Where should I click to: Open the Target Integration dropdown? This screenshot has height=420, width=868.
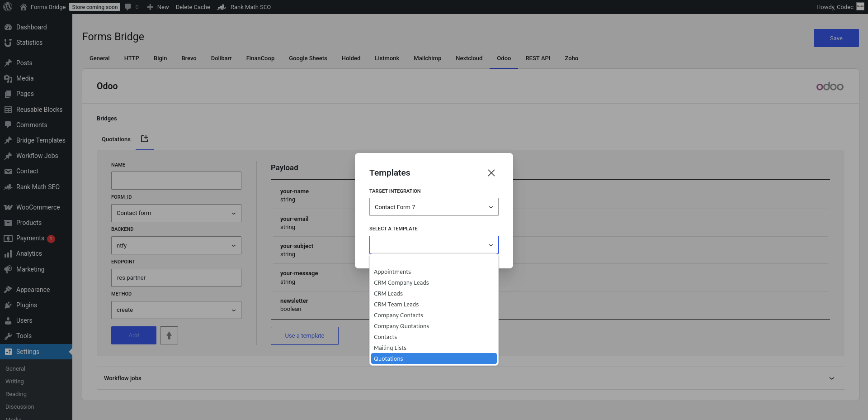pos(434,207)
